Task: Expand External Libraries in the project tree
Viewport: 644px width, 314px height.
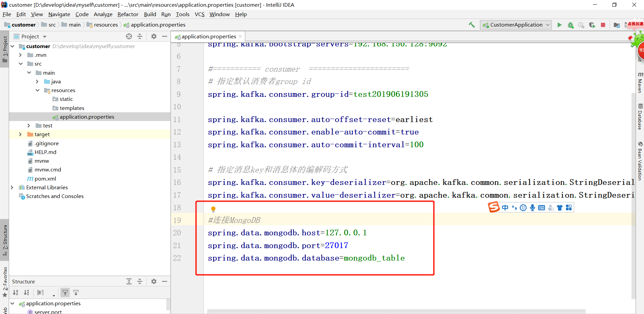Action: [x=12, y=187]
